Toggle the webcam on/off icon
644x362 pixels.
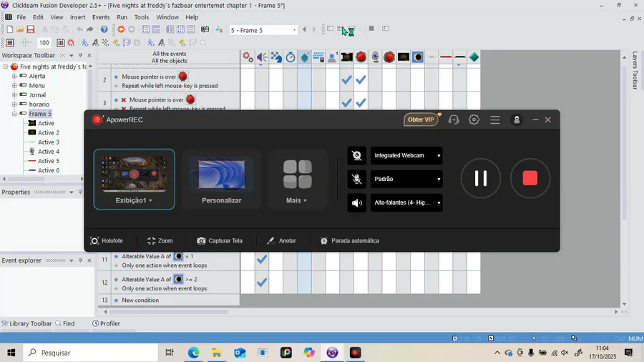click(356, 155)
